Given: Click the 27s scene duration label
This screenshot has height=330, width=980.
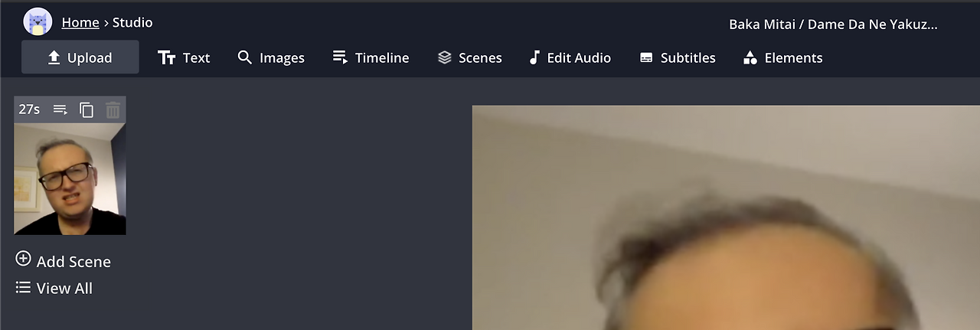Looking at the screenshot, I should 29,109.
